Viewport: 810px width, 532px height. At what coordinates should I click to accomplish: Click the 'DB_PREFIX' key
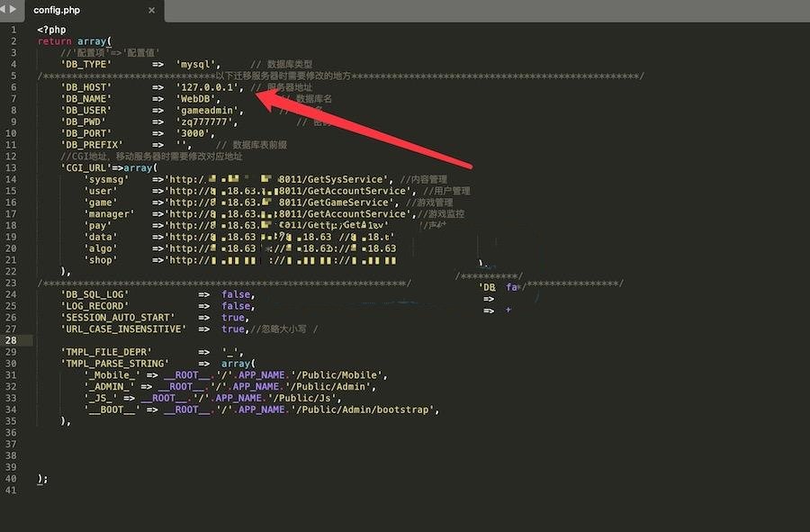point(92,145)
